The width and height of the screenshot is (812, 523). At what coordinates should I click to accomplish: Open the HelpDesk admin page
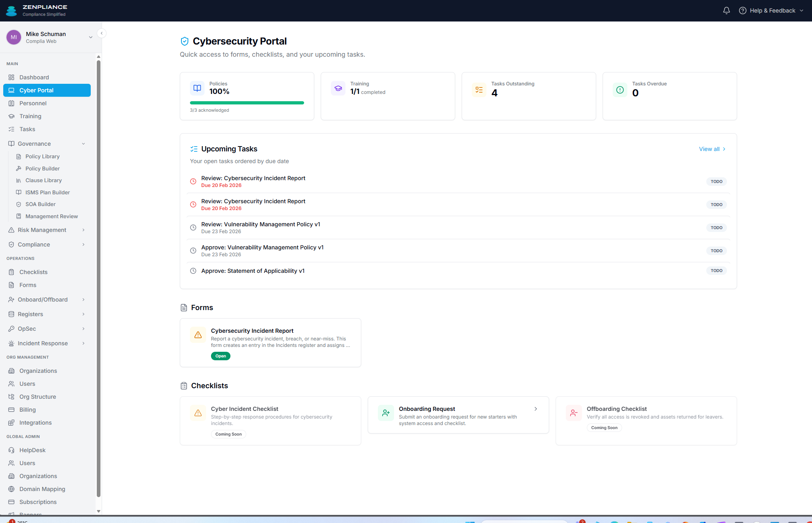click(x=32, y=450)
